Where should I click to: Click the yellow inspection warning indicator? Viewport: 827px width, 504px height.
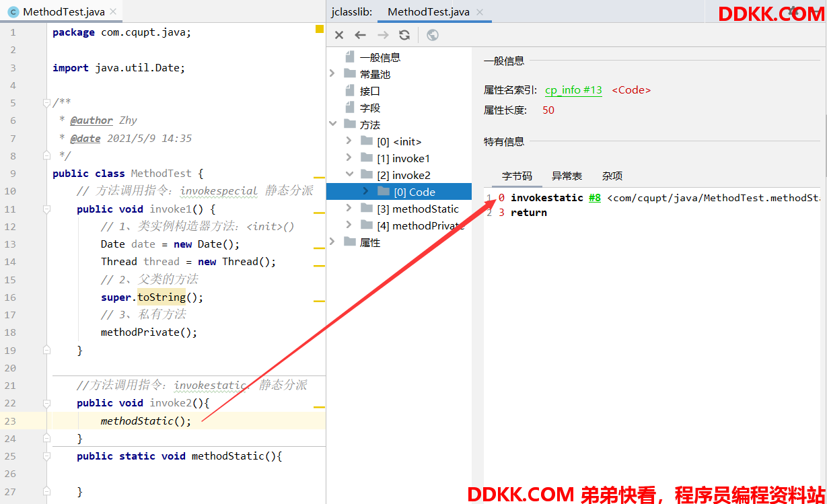click(x=320, y=30)
